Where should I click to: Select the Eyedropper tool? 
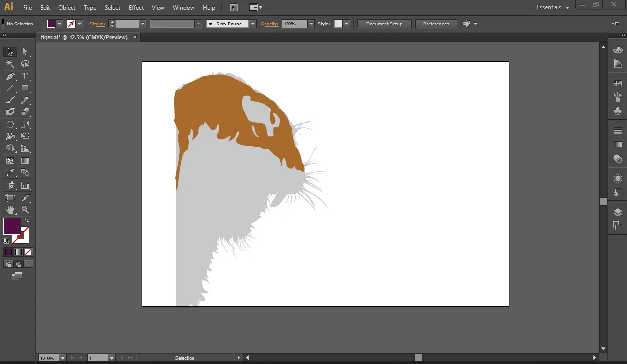pos(10,172)
